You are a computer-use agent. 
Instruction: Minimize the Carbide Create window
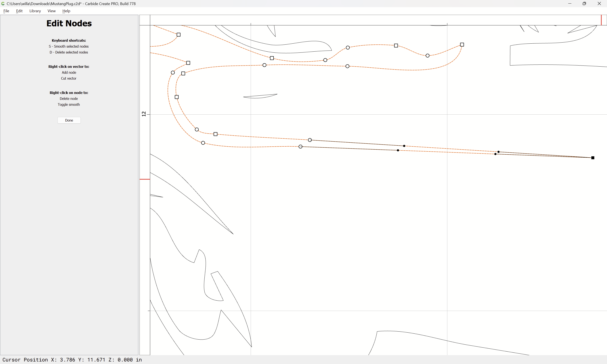click(x=570, y=4)
